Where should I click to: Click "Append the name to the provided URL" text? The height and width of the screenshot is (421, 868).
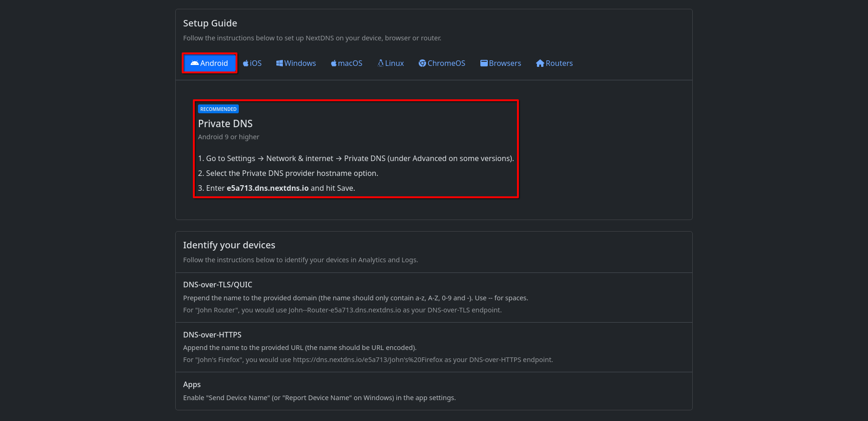tap(300, 348)
